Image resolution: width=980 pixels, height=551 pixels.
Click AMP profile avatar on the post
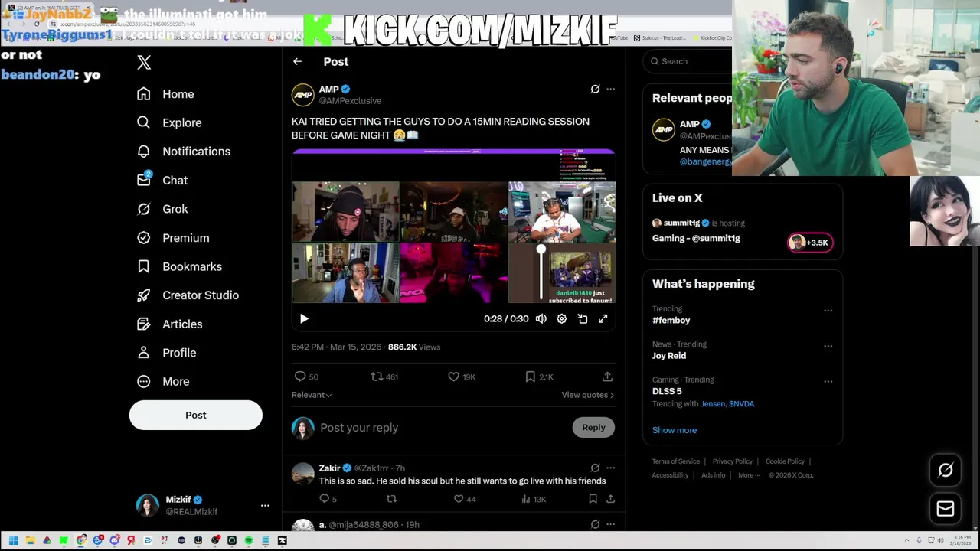(302, 95)
